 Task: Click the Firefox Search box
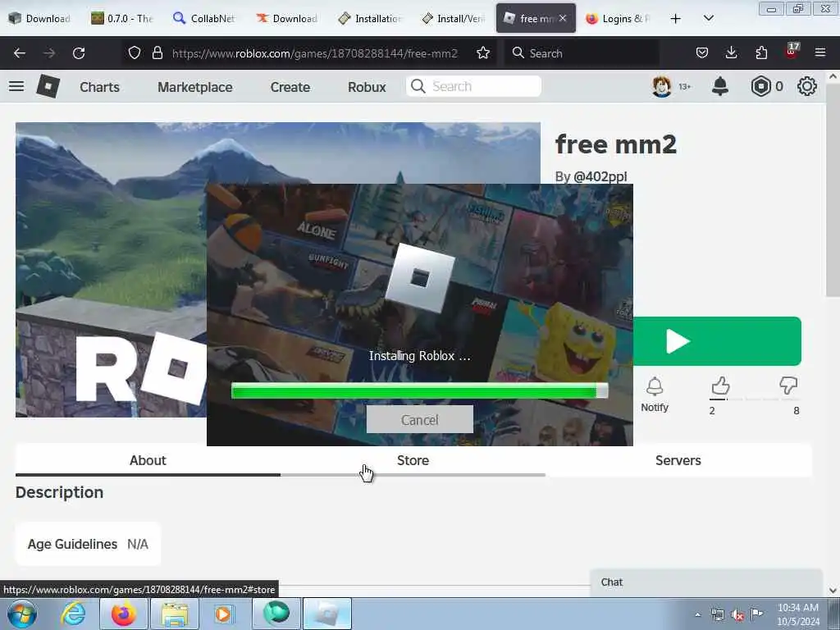582,53
